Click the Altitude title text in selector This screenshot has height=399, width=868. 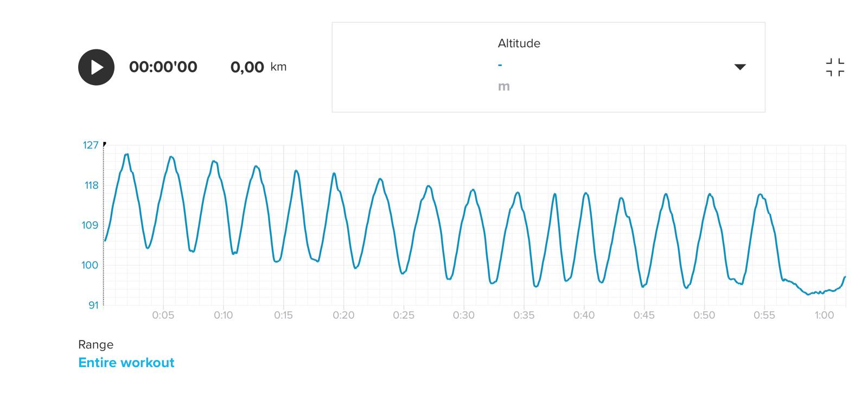pos(519,43)
